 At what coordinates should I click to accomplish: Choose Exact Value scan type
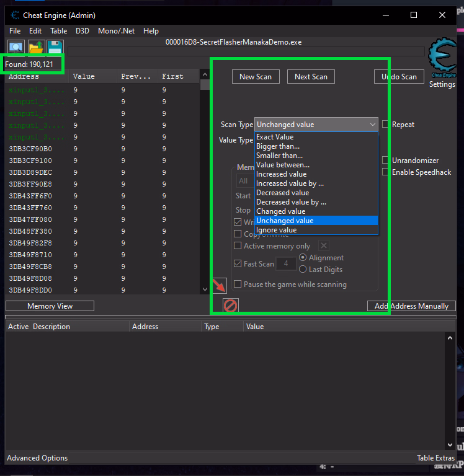pyautogui.click(x=316, y=137)
